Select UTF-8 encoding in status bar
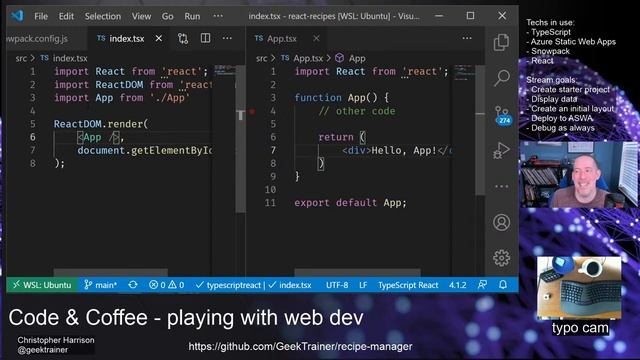Image resolution: width=640 pixels, height=360 pixels. tap(337, 285)
